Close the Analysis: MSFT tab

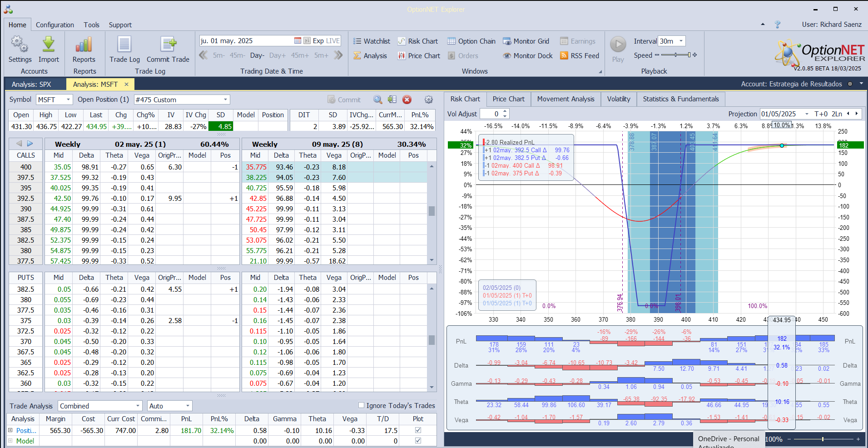coord(126,84)
